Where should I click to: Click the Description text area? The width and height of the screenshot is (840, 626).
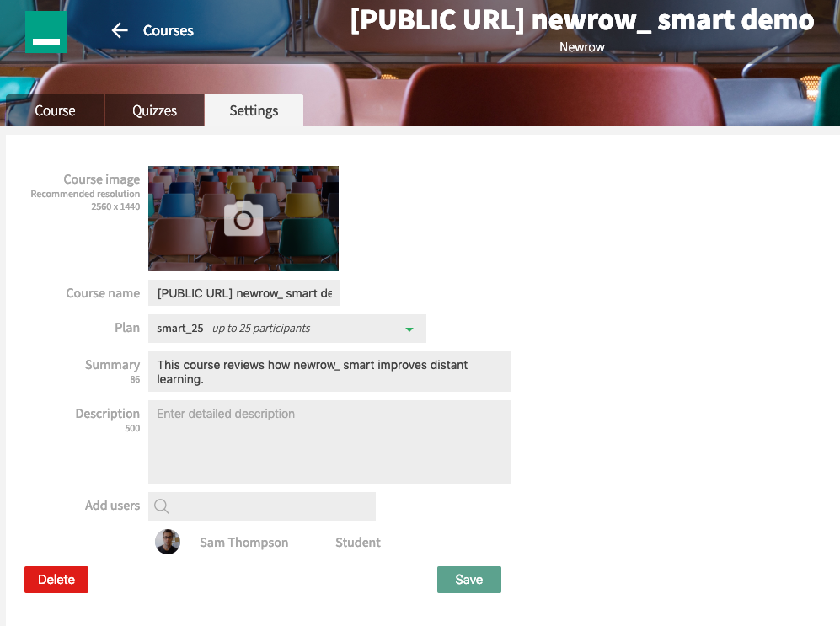(329, 441)
